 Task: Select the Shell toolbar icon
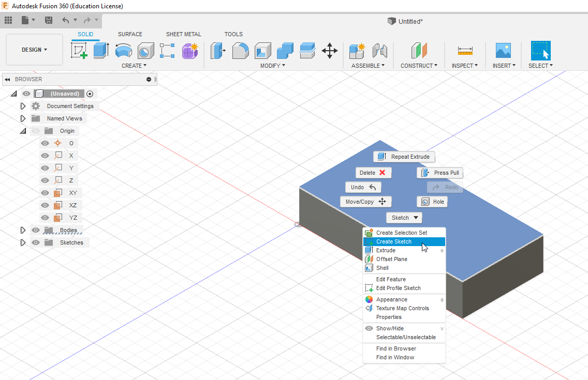(x=263, y=51)
